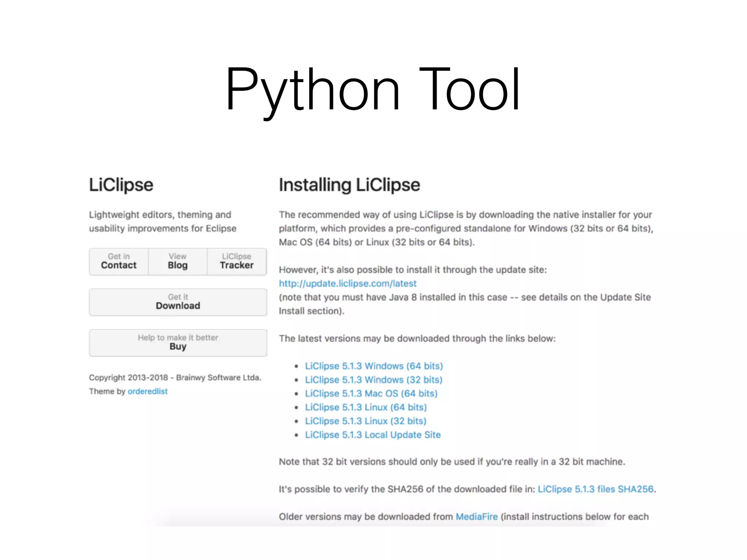
Task: Download LiClipse 5.1.3 Linux (32 bits)
Action: pyautogui.click(x=365, y=421)
